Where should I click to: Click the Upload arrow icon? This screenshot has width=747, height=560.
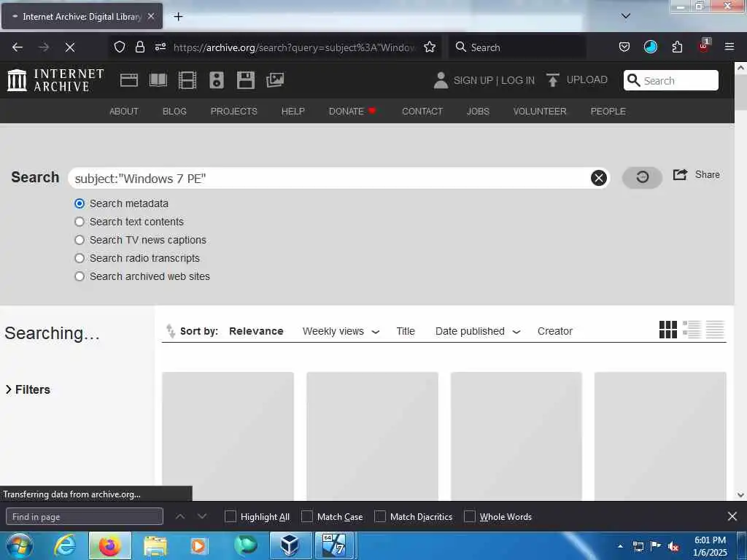click(x=553, y=80)
